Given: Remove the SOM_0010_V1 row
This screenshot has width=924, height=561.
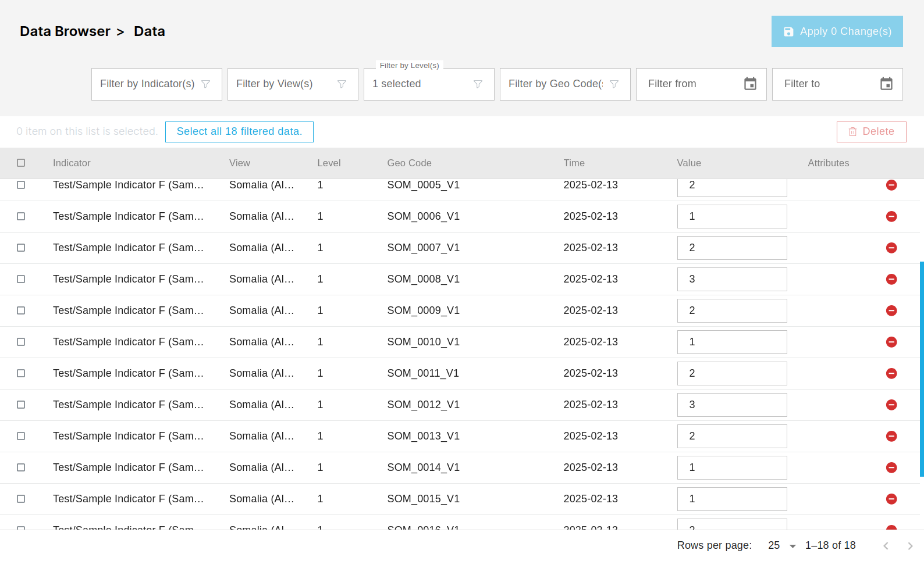Looking at the screenshot, I should 891,342.
